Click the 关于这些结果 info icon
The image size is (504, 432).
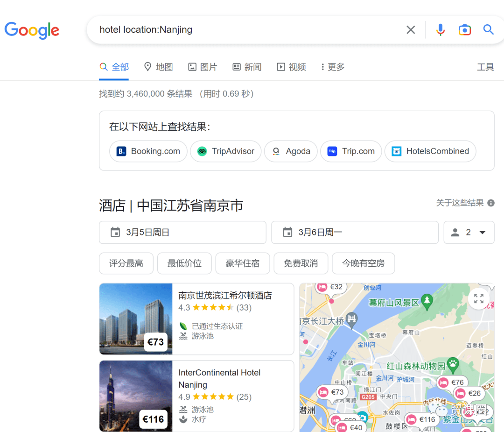click(491, 203)
